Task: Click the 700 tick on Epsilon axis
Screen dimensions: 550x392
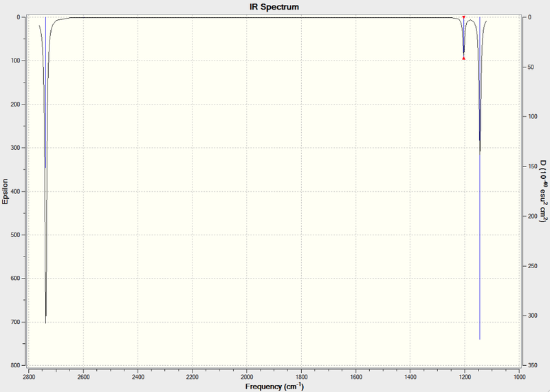Action: 16,322
